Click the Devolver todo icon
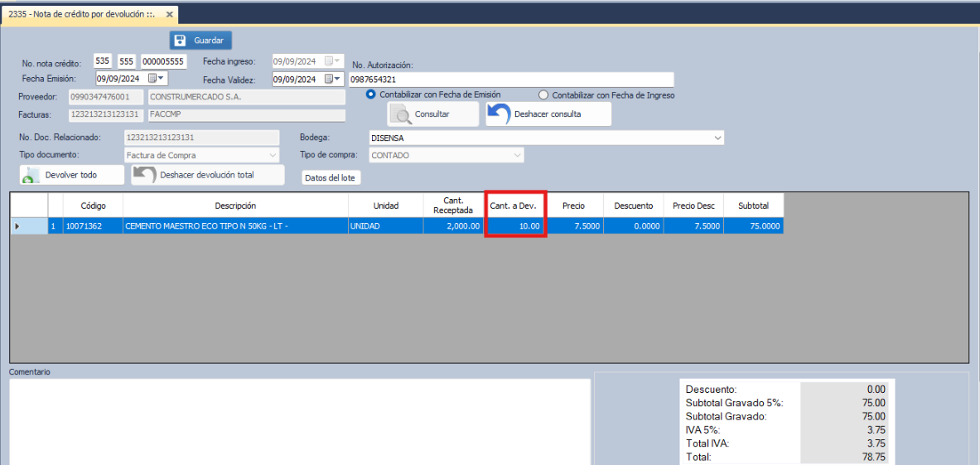Screen dimensions: 980x465 coord(31,176)
